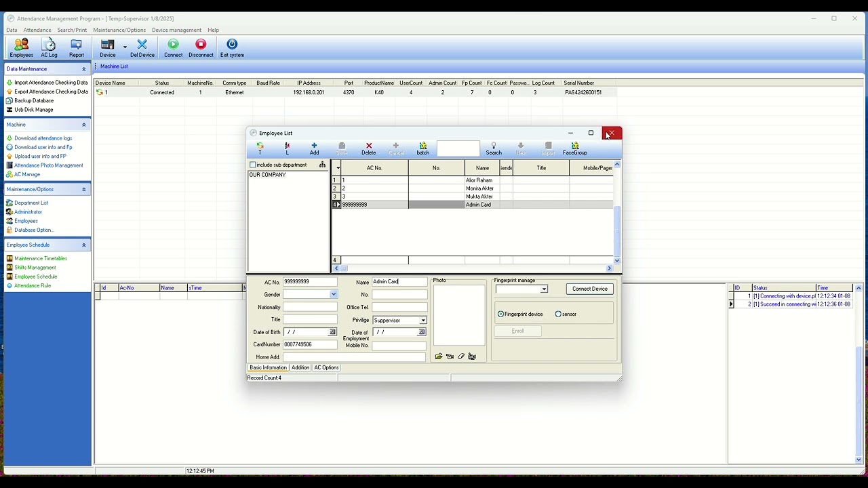Enable the include sub department checkbox

click(253, 165)
